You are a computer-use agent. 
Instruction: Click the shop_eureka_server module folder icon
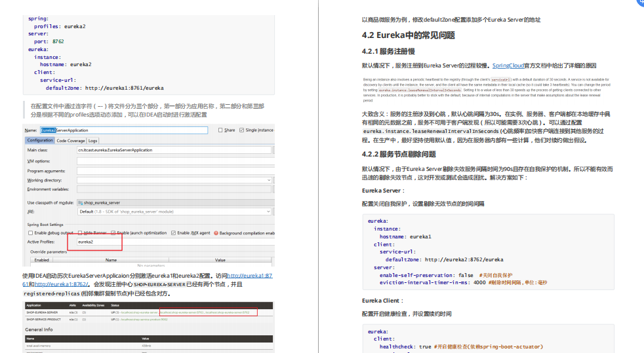[x=81, y=202]
